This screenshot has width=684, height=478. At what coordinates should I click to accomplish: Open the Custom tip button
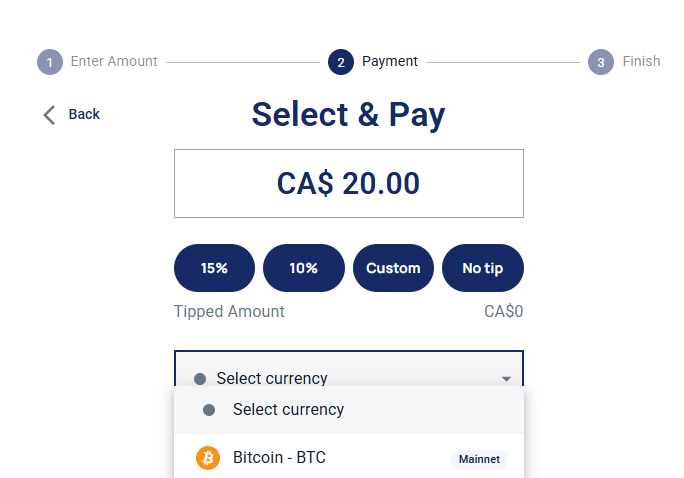[393, 268]
